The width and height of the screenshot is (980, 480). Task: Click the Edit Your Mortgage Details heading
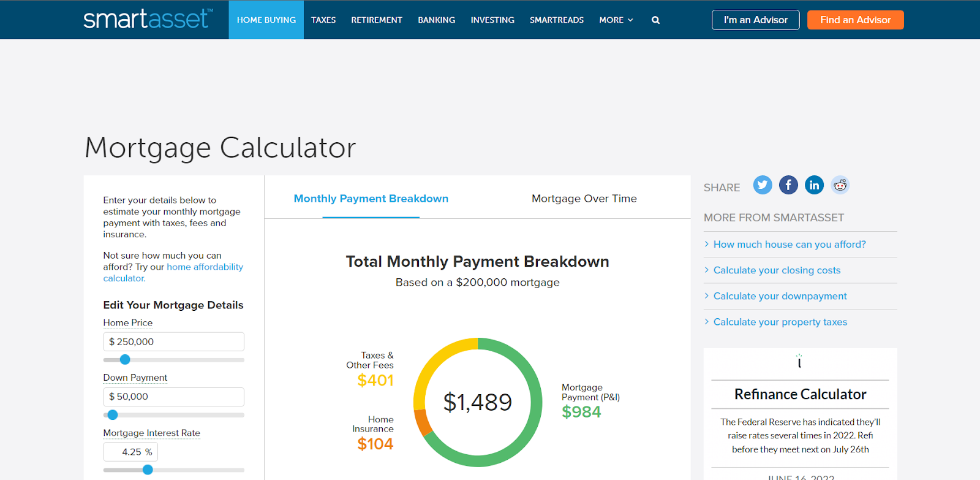(173, 305)
